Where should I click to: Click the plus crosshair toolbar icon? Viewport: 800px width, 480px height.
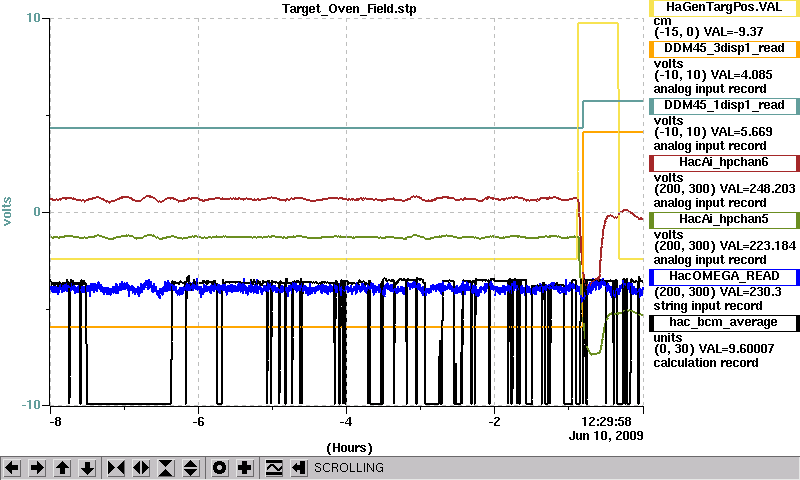click(x=245, y=468)
